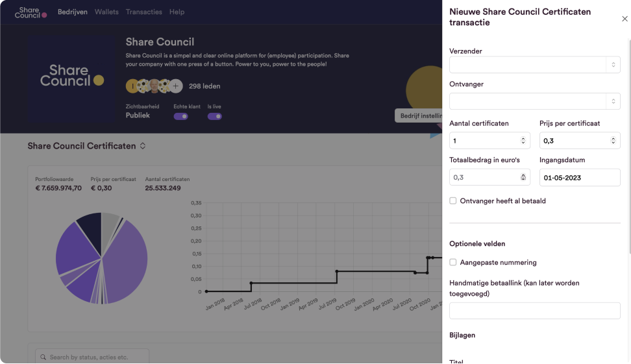Toggle the Is live switch
631x364 pixels.
point(214,116)
